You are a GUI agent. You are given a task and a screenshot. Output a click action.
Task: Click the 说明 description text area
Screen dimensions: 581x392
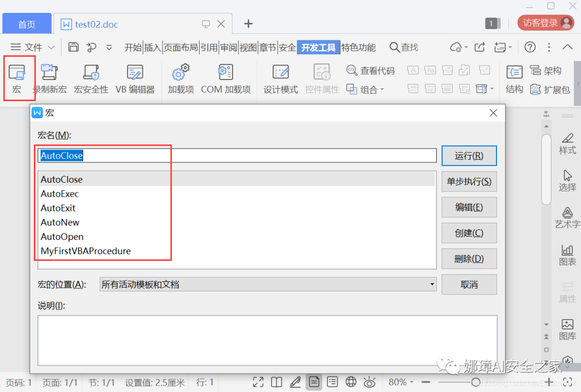click(x=267, y=340)
